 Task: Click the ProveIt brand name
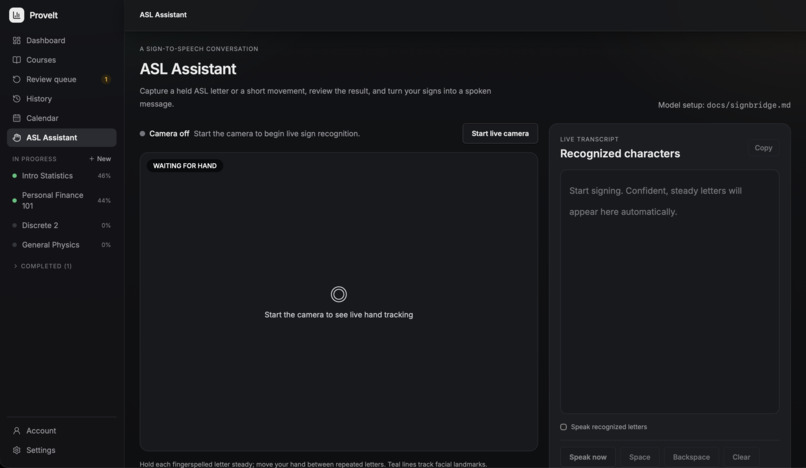point(43,15)
